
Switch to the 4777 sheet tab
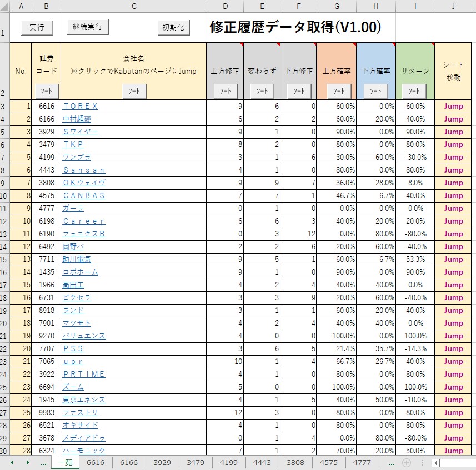(362, 463)
